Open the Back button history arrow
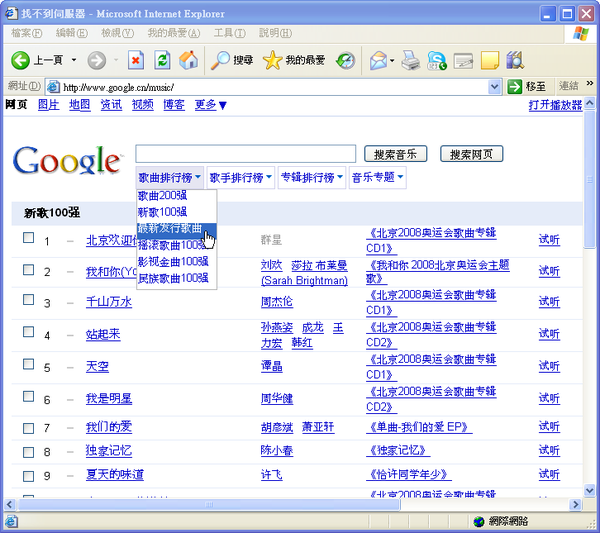 (74, 60)
